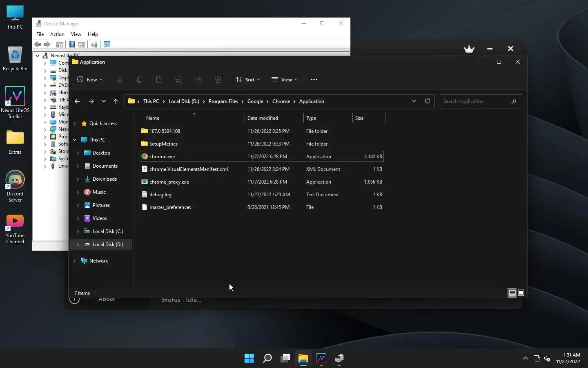Open address bar history dropdown chevron

[414, 101]
